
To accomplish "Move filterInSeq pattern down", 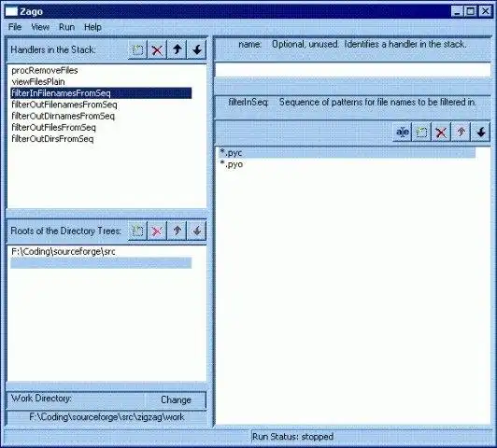I will point(481,132).
